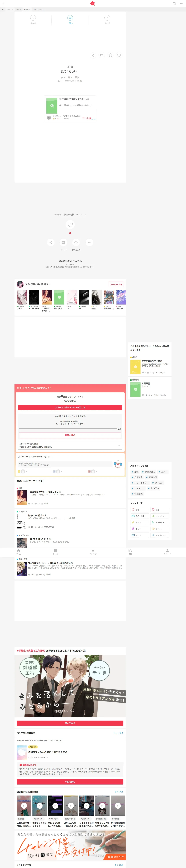The image size is (186, 868).
Task: Go back with the top-left arrow
Action: coord(3,3)
